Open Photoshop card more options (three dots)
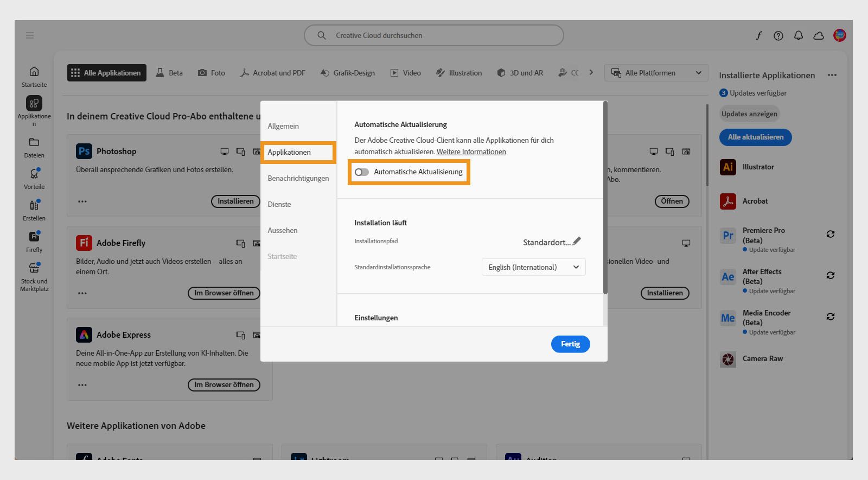This screenshot has width=868, height=480. tap(82, 201)
